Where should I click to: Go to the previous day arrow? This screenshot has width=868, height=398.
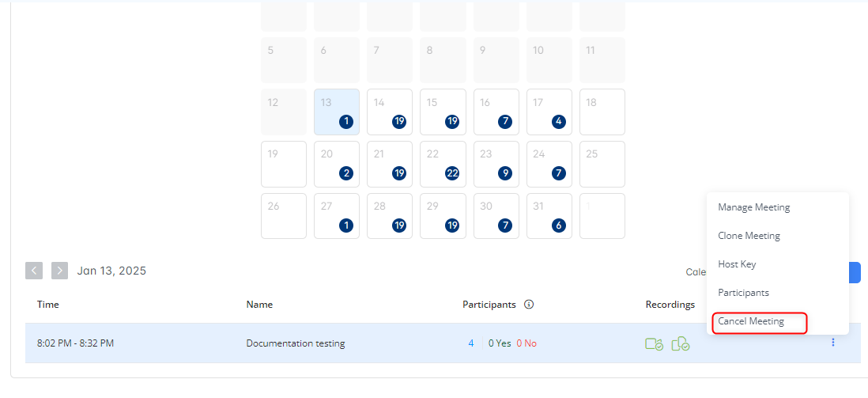coord(34,271)
